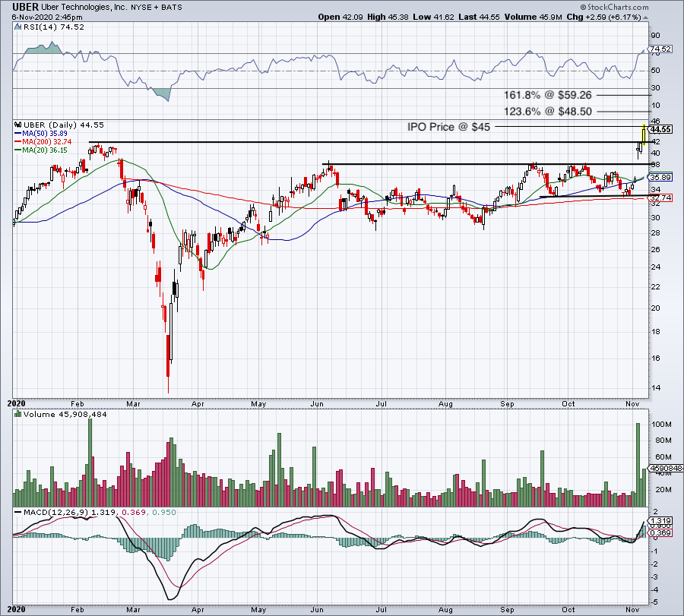Click the 80M volume axis label
Image resolution: width=684 pixels, height=616 pixels.
[663, 441]
